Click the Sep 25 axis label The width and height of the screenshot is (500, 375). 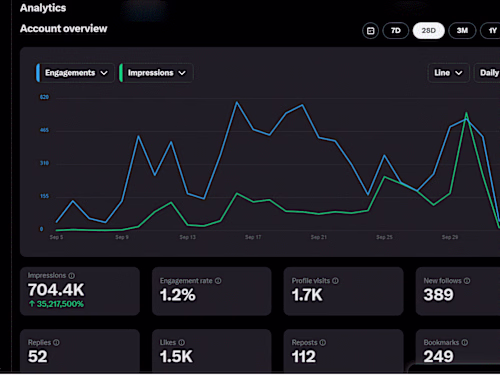coord(384,237)
